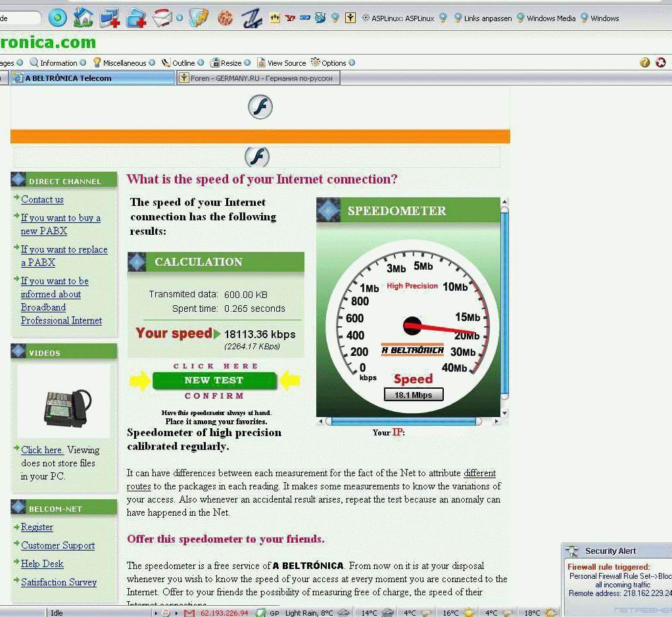Viewport: 672px width, 617px height.
Task: Open the Register link
Action: pyautogui.click(x=37, y=527)
